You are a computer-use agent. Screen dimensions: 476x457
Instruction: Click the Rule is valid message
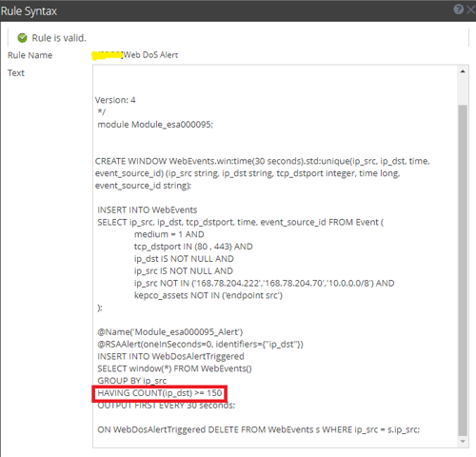point(59,38)
